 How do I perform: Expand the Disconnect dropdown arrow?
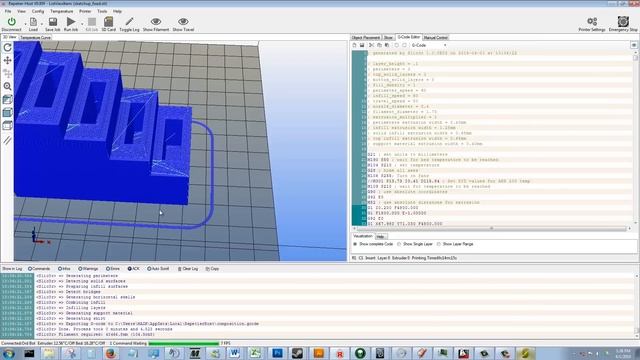pos(25,23)
